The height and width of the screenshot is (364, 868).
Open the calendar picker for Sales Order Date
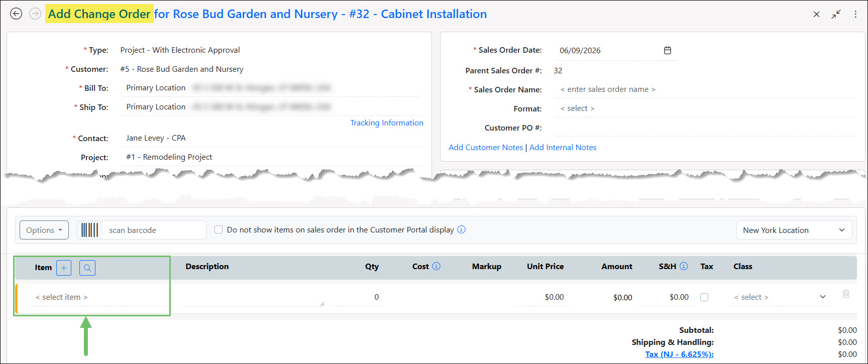click(x=668, y=50)
